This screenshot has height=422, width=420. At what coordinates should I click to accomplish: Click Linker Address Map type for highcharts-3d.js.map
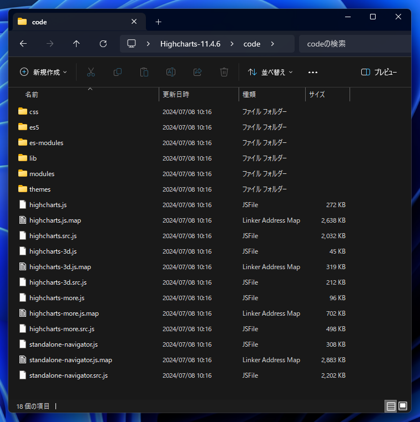tap(271, 267)
